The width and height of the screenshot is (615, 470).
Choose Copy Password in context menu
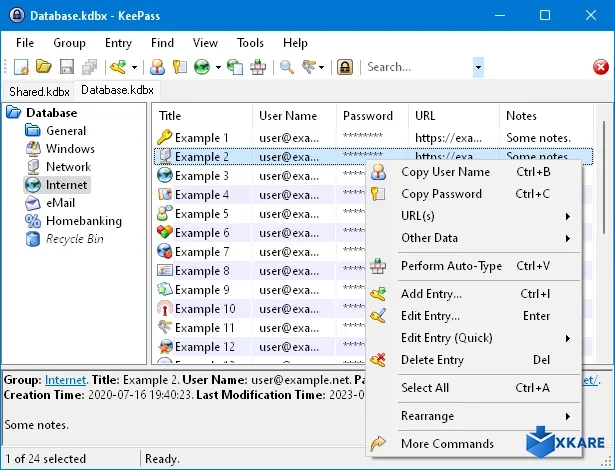pyautogui.click(x=473, y=194)
